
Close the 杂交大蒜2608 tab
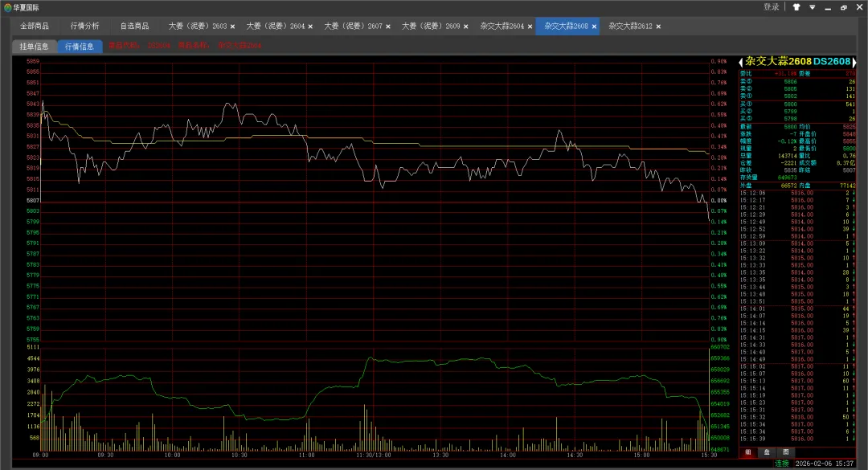[x=594, y=27]
